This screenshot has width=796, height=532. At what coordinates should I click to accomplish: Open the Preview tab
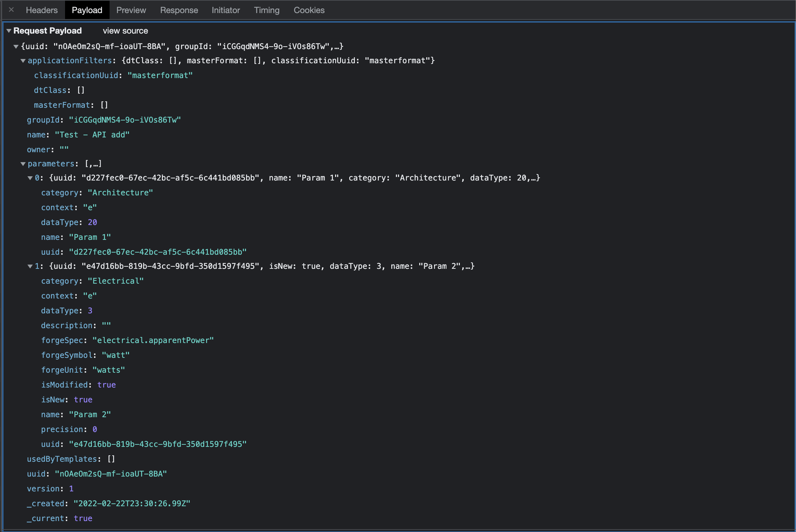point(131,10)
